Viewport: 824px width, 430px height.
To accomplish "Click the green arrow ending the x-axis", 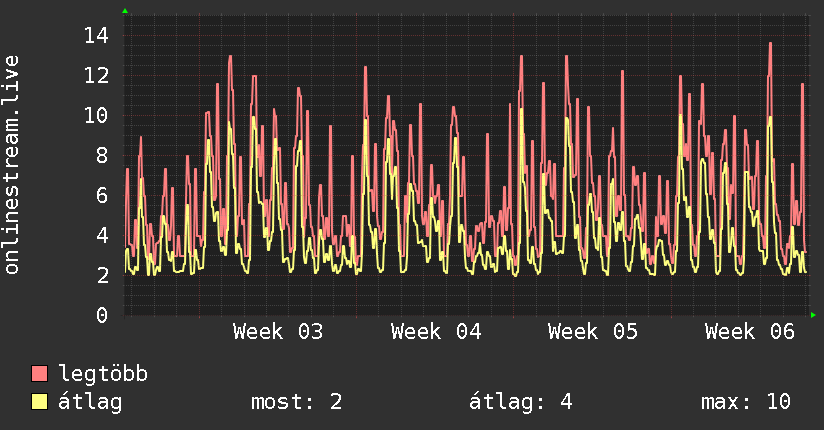I will [x=813, y=315].
